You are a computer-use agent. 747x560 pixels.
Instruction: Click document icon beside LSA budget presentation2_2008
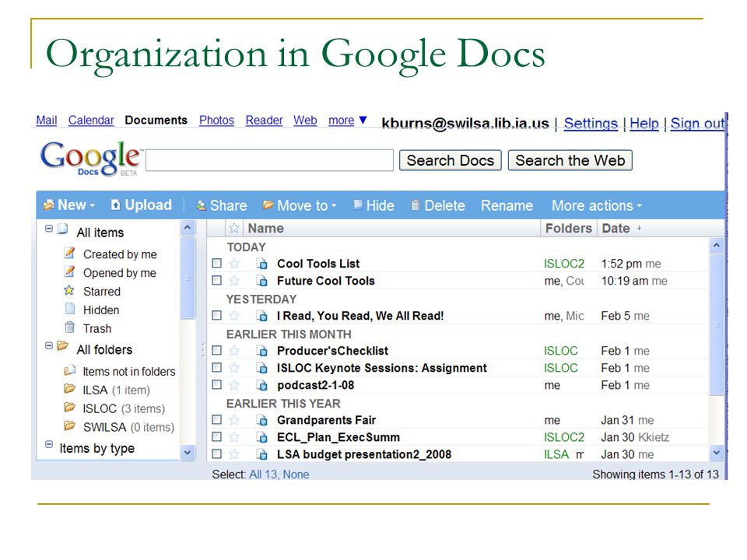tap(261, 455)
